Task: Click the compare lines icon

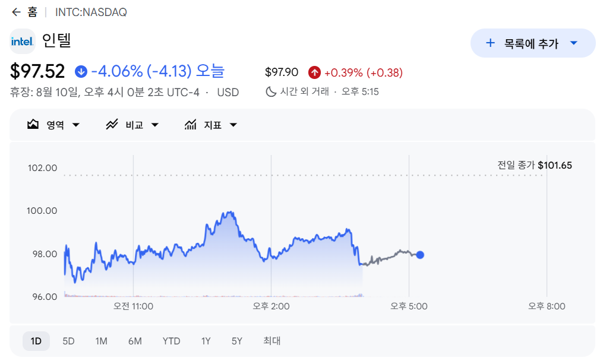Action: [112, 125]
